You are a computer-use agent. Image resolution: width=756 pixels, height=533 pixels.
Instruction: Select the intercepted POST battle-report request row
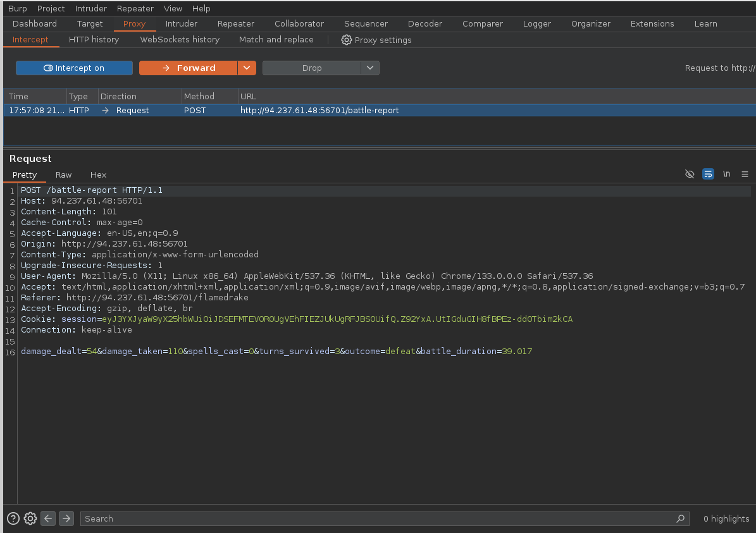[380, 111]
